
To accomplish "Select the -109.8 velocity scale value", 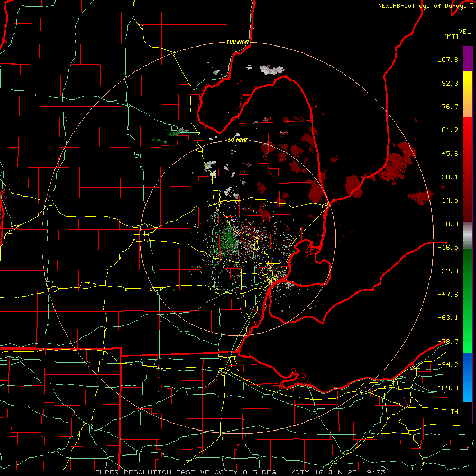I will click(x=446, y=388).
